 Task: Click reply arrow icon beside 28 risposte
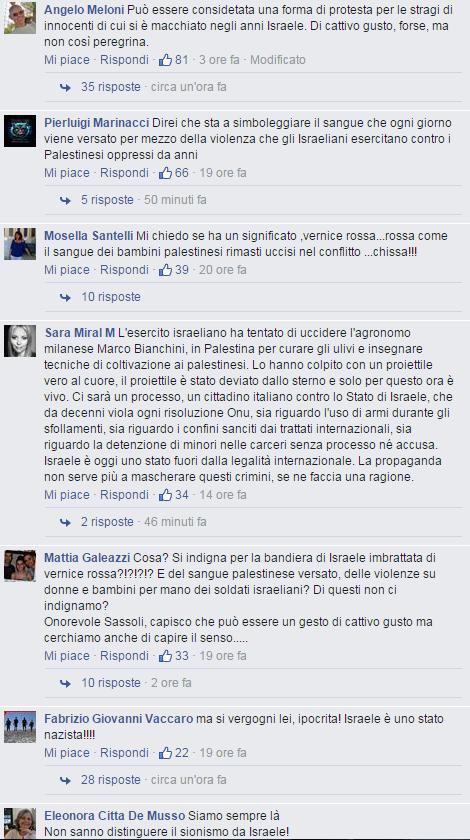[65, 780]
